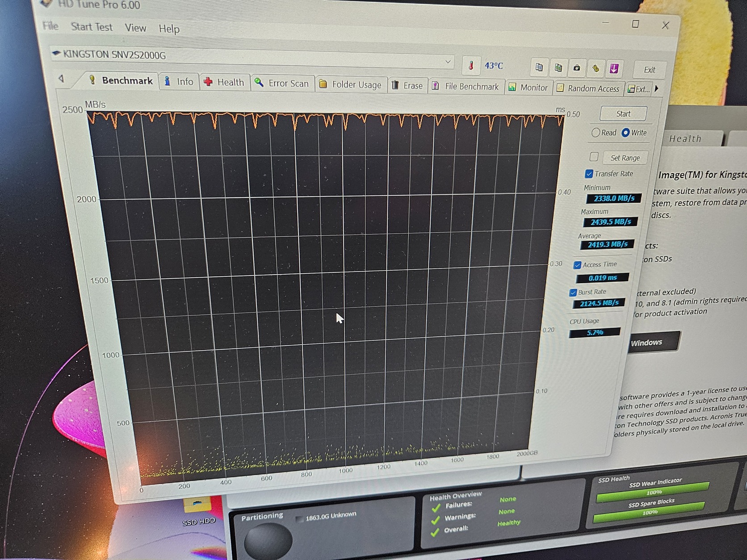Image resolution: width=747 pixels, height=560 pixels.
Task: Open the Random Access tab
Action: click(x=588, y=88)
